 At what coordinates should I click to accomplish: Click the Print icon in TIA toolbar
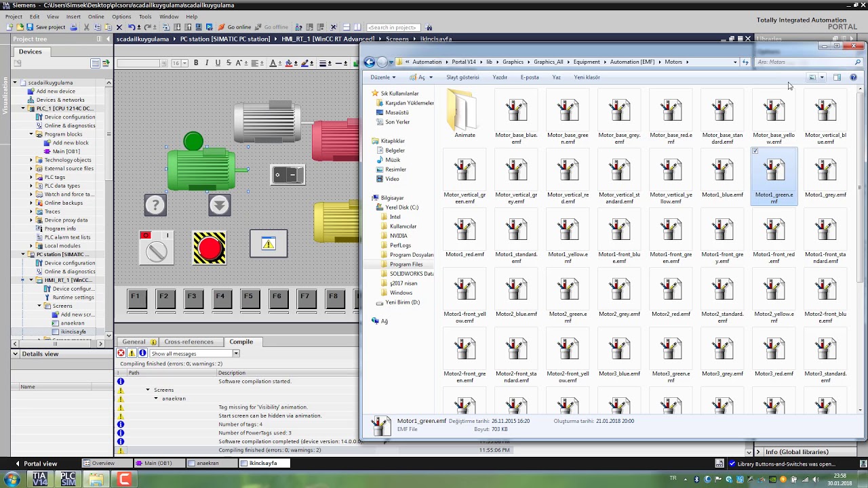[x=75, y=27]
